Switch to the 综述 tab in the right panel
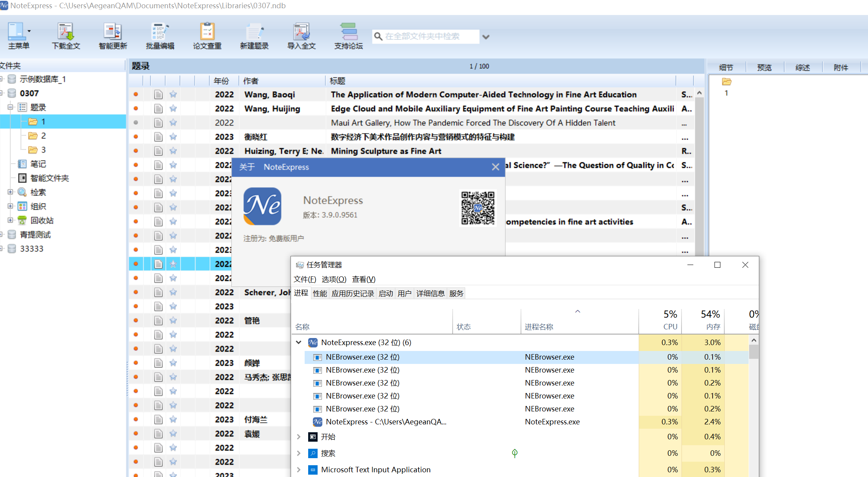 pyautogui.click(x=802, y=68)
